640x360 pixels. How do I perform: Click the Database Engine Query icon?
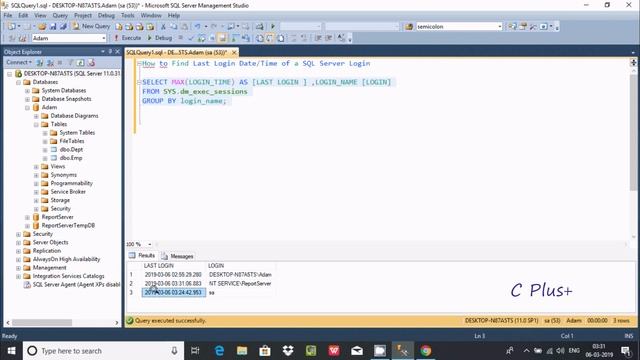tap(119, 27)
